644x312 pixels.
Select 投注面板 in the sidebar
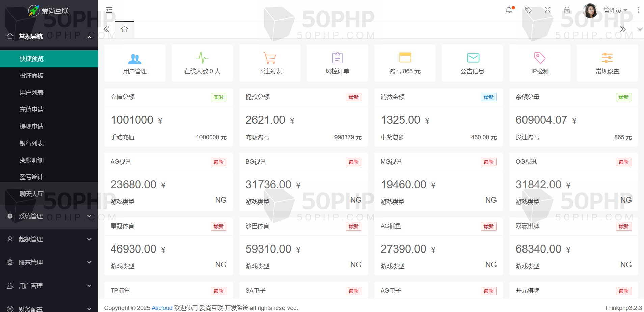[32, 76]
